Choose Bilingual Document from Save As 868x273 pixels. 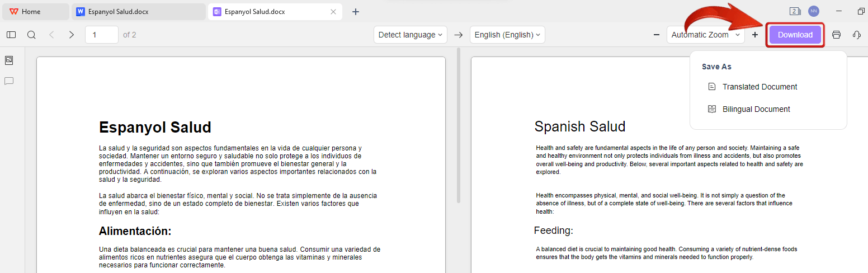pos(756,109)
